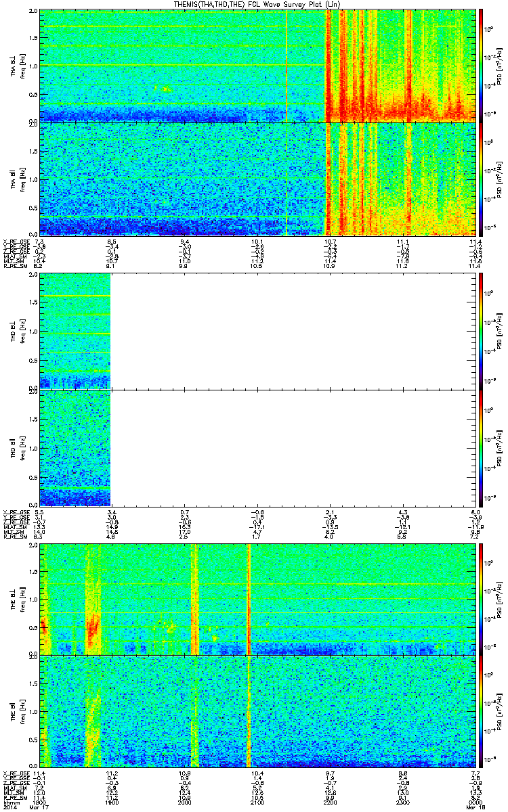
Task: Click the PSD [nT²/Hz] label of THA B⊥
Action: (500, 66)
